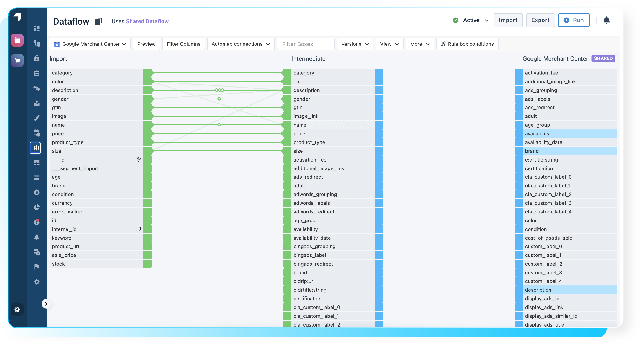The height and width of the screenshot is (348, 644).
Task: Click the gear settings icon at sidebar bottom
Action: pyautogui.click(x=17, y=310)
